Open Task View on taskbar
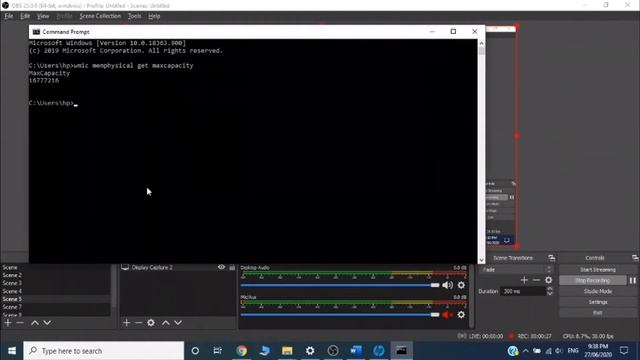 (x=218, y=351)
